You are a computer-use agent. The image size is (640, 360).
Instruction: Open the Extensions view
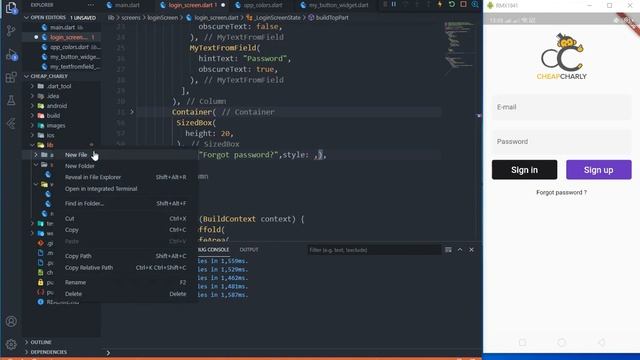click(x=11, y=77)
